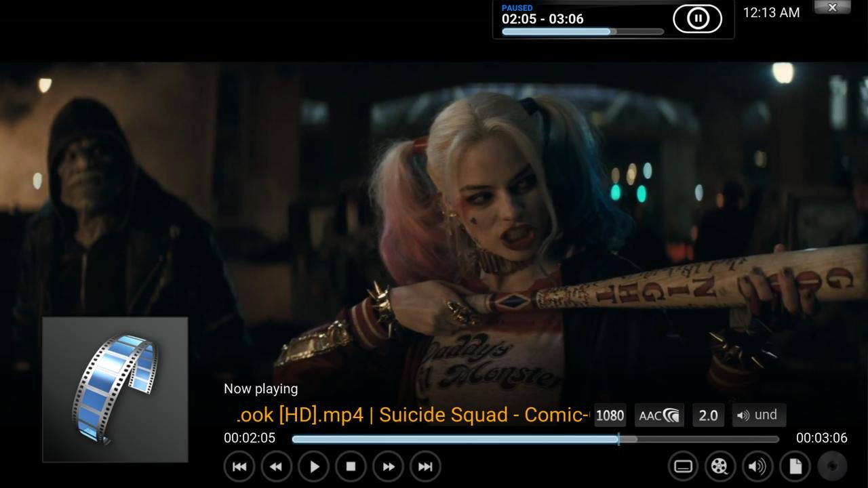Click the PAUSED status label
868x488 pixels.
(x=517, y=7)
